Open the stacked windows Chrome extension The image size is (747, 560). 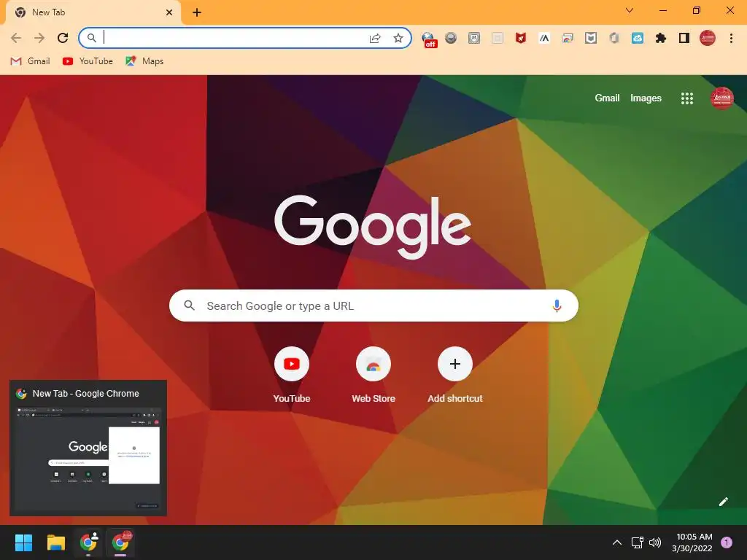pyautogui.click(x=568, y=38)
